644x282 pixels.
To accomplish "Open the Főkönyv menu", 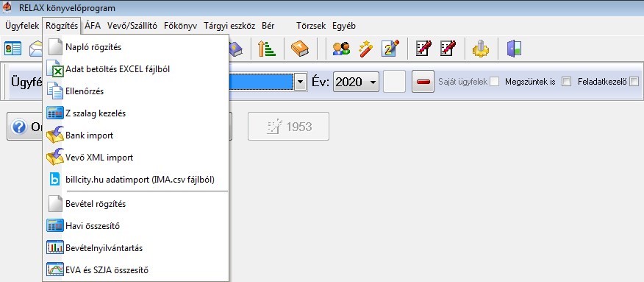I will point(180,26).
